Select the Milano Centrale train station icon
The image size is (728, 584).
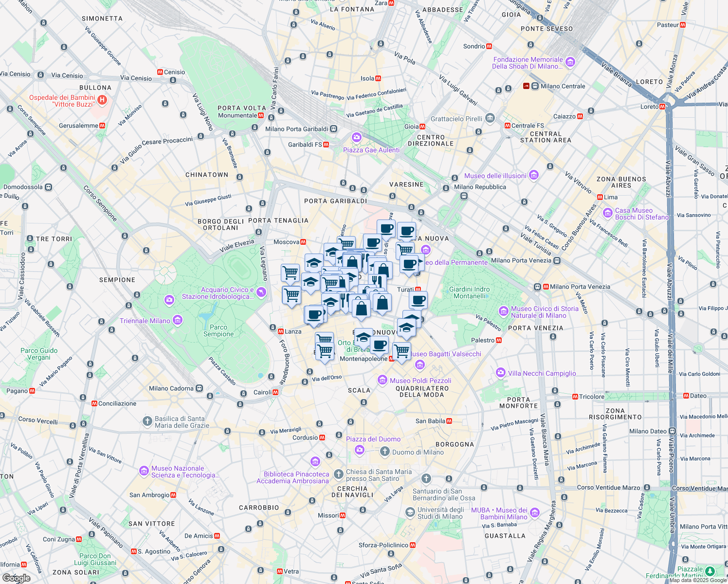(535, 86)
